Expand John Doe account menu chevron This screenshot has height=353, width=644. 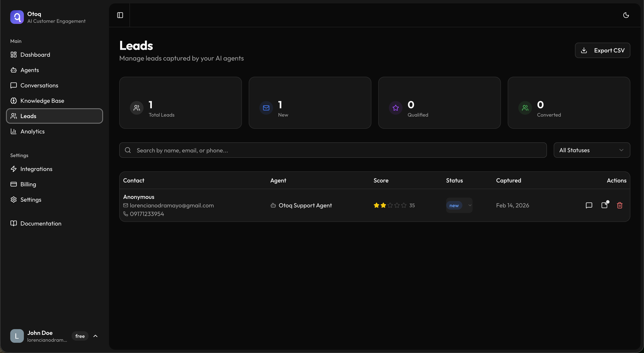click(x=95, y=336)
